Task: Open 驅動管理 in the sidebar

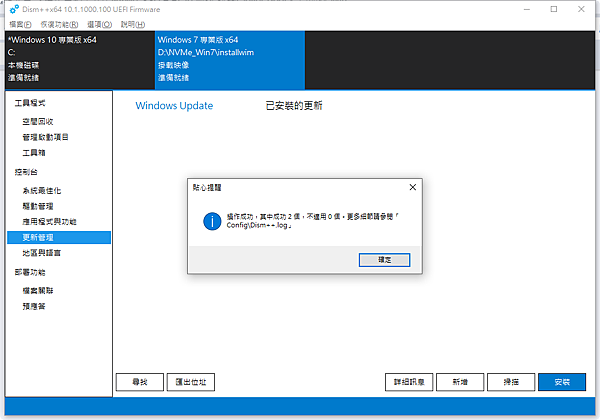Action: coord(38,206)
